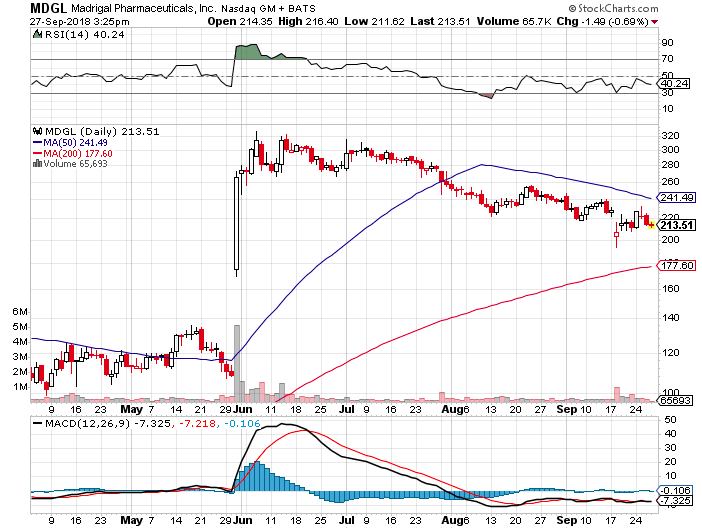
Task: Click the Nasdaq GM + BATS exchange label
Action: coord(269,9)
